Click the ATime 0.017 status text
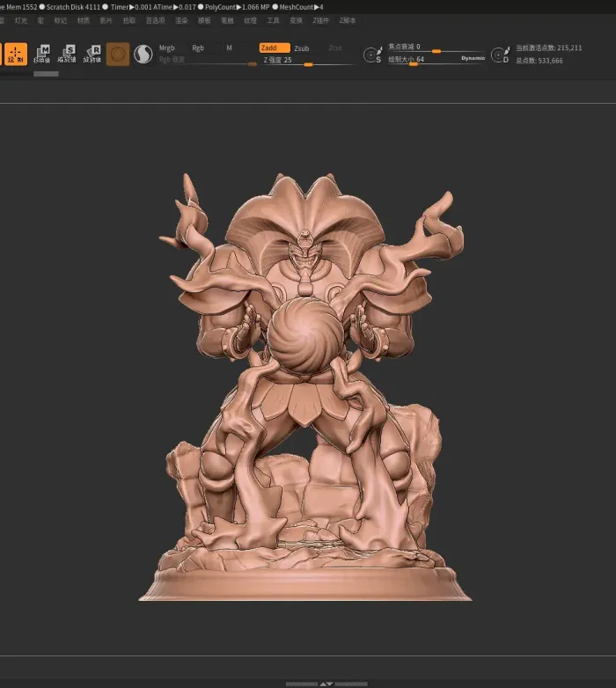Viewport: 616px width, 688px height. (x=174, y=7)
